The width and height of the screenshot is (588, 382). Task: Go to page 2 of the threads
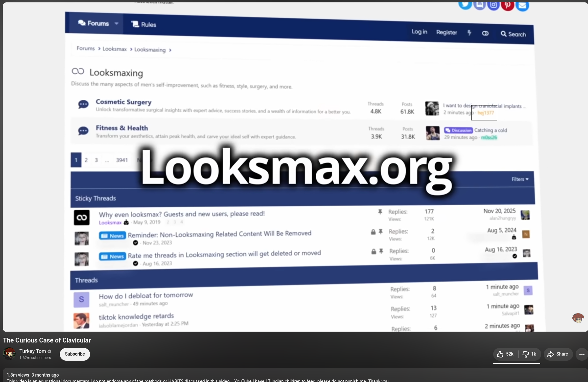[x=86, y=160]
